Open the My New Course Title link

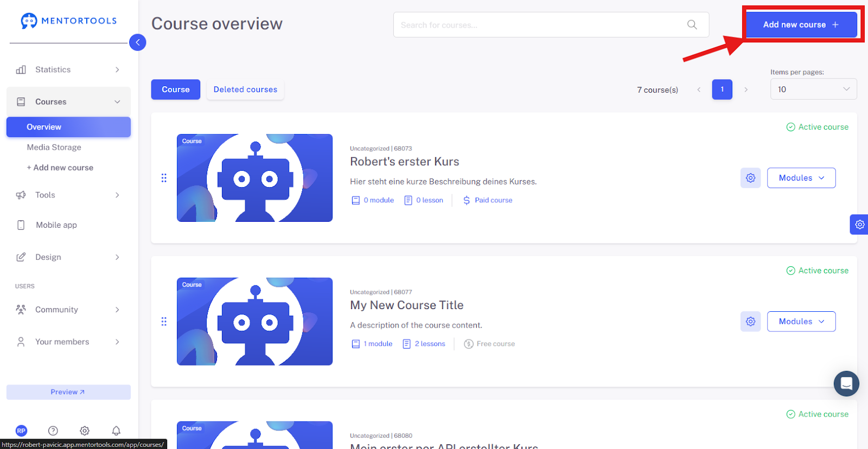pos(407,305)
